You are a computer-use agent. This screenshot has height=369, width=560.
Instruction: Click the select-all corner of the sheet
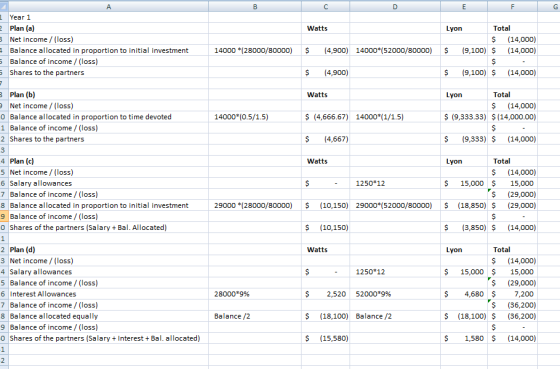point(4,6)
